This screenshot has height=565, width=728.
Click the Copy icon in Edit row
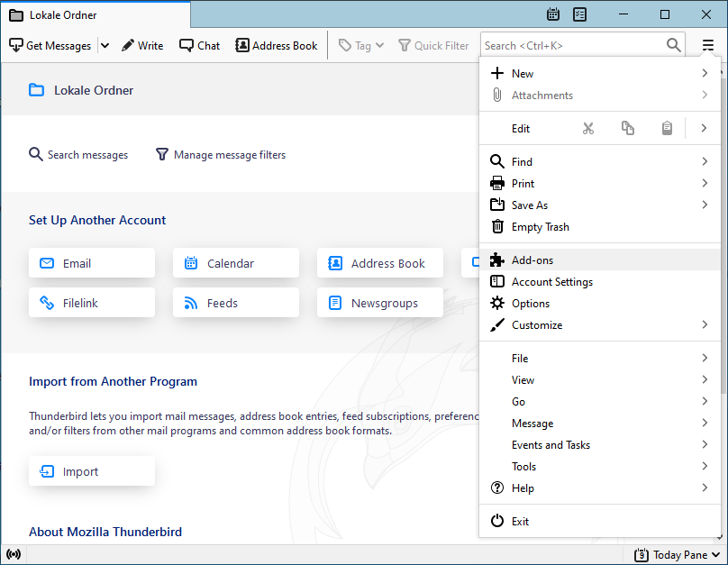pos(628,128)
